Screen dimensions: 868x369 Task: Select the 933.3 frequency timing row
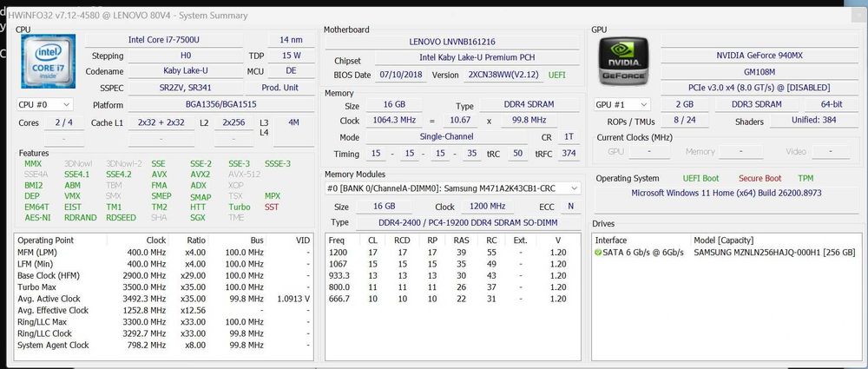tap(452, 275)
